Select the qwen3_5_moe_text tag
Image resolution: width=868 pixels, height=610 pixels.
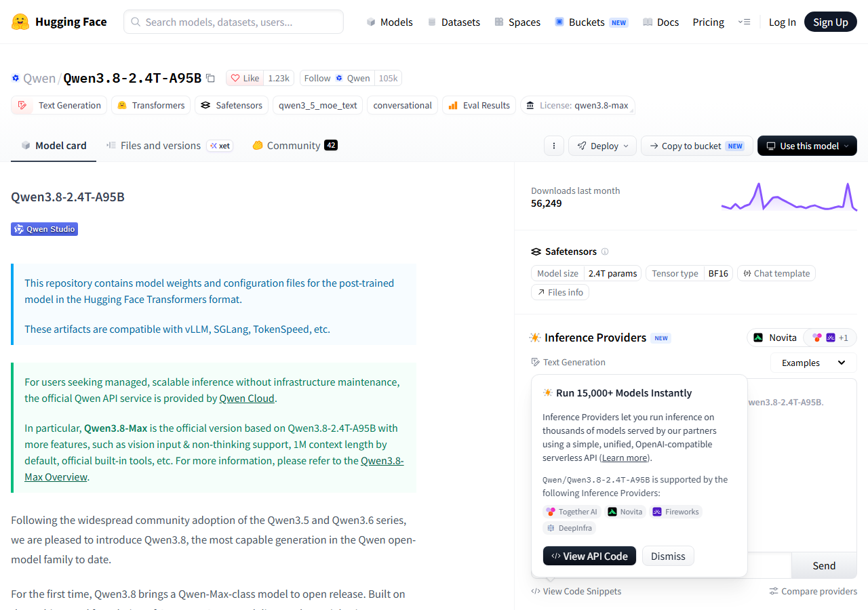318,105
